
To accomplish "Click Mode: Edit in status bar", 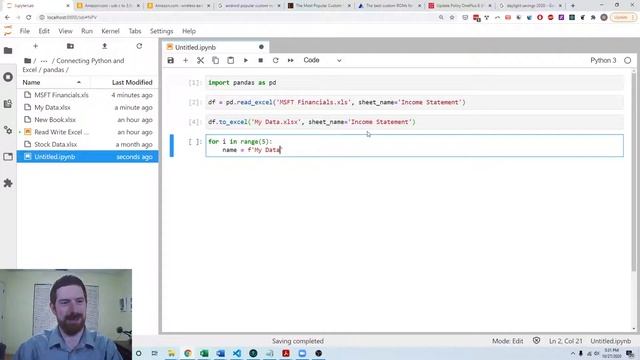I will pos(507,341).
